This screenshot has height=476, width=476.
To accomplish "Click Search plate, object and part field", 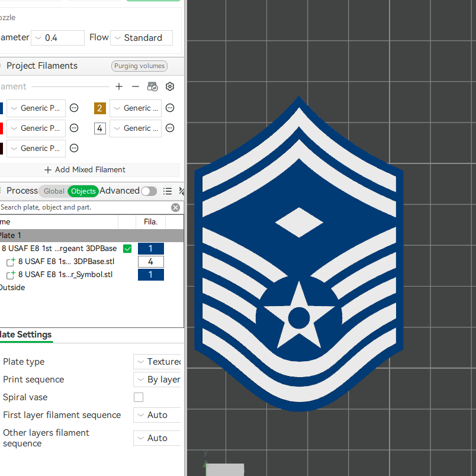I will 85,207.
